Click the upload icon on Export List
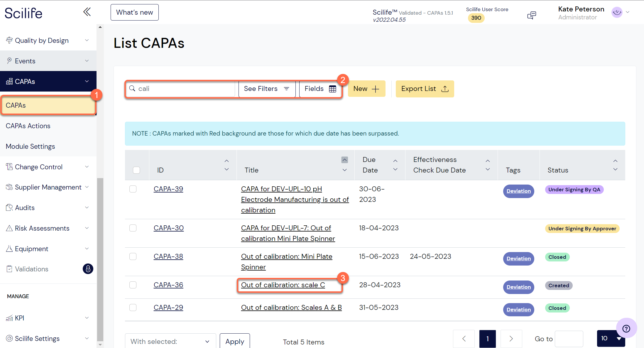Image resolution: width=644 pixels, height=348 pixels. click(x=445, y=89)
